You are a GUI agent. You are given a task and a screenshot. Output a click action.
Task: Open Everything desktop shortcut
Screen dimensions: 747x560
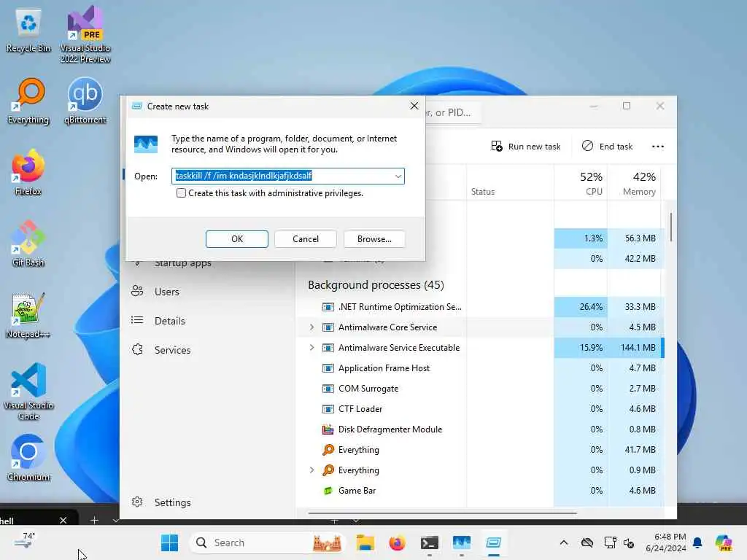(x=28, y=101)
